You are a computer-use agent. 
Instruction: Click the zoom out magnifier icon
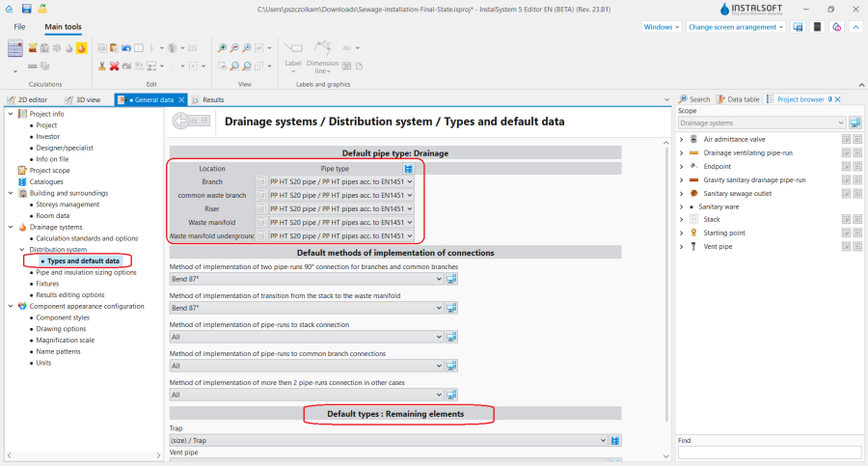tap(234, 48)
